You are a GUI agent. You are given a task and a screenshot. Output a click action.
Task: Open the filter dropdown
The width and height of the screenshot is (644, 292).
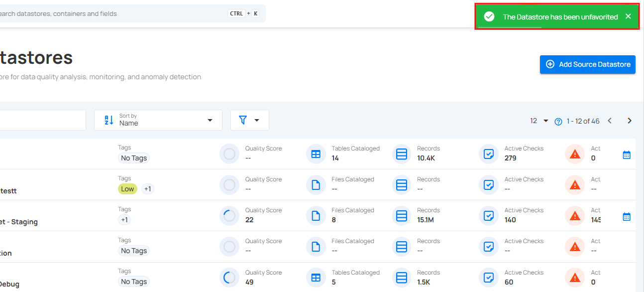(x=250, y=120)
